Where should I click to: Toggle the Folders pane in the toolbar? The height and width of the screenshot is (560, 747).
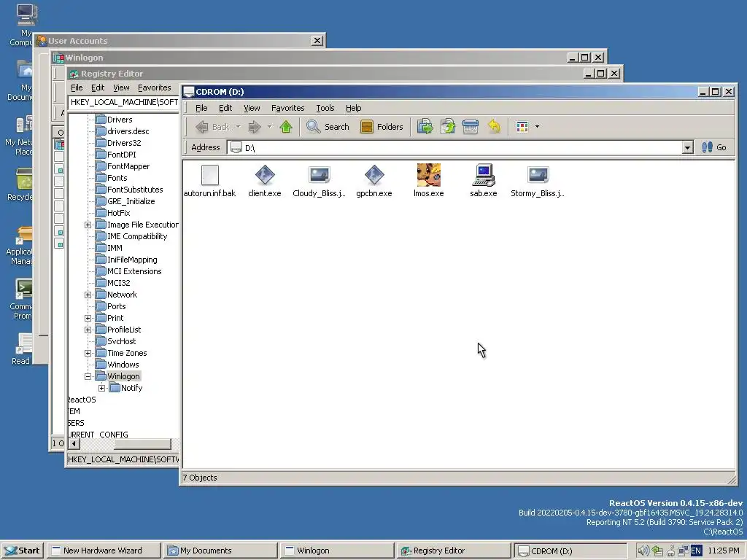tap(382, 127)
